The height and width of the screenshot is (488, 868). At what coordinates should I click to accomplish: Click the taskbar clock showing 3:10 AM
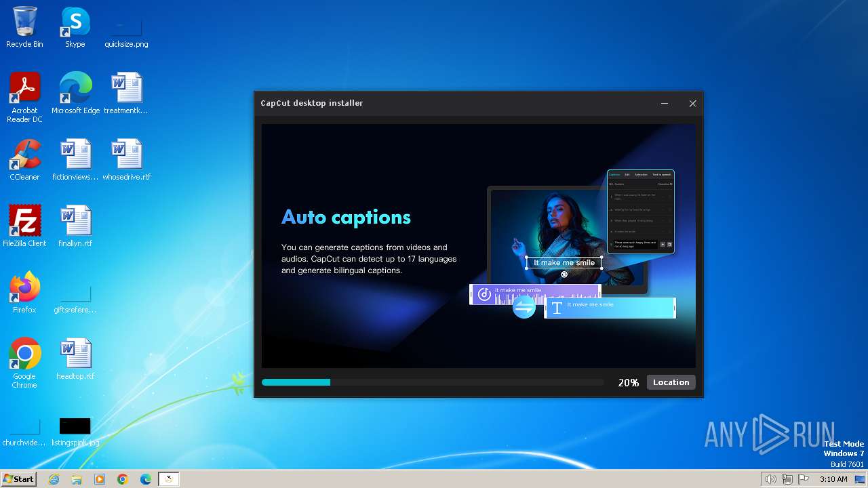[833, 479]
